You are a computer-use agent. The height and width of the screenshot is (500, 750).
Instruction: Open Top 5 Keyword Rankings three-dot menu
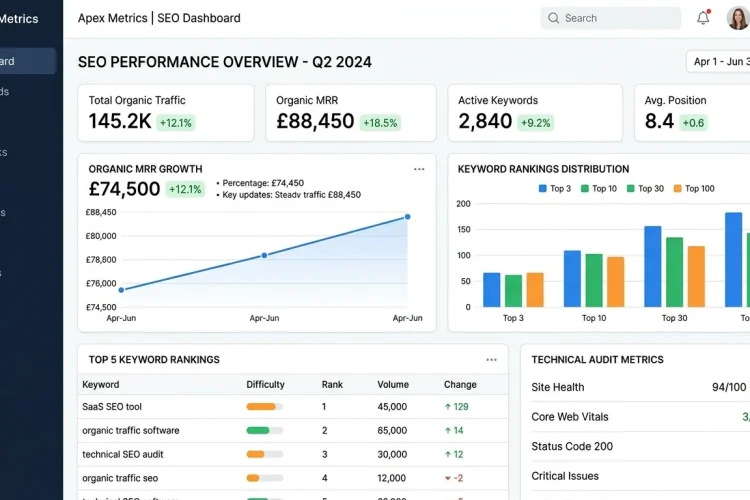491,360
